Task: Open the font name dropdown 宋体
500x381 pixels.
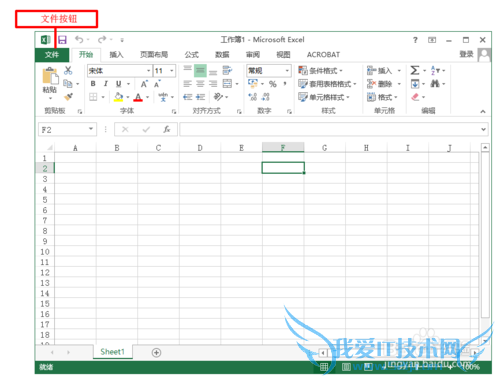Action: click(148, 71)
